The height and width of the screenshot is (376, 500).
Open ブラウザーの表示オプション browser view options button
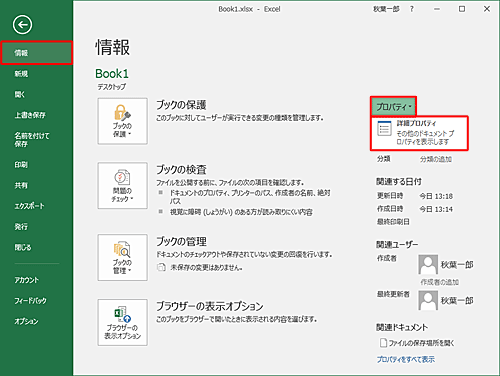122,322
